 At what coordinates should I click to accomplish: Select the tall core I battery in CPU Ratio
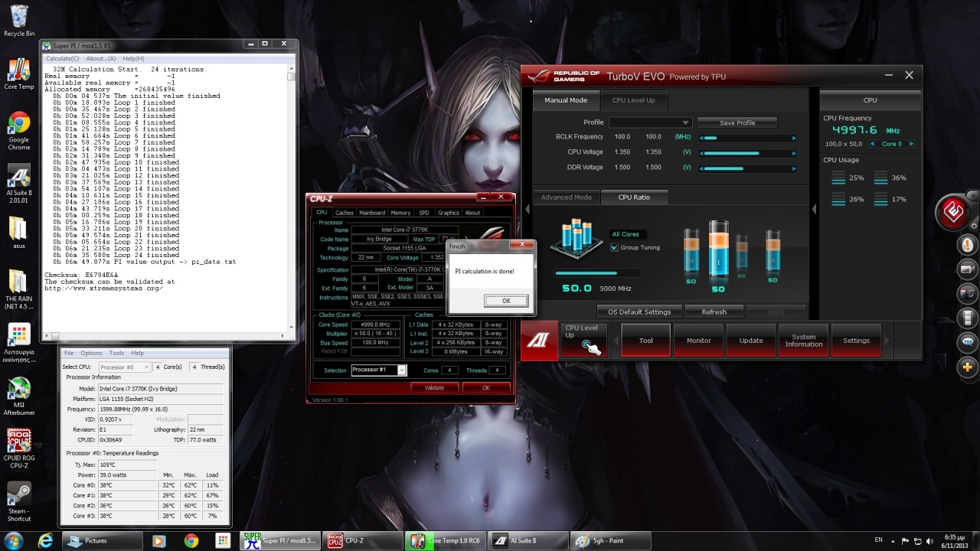pos(718,249)
